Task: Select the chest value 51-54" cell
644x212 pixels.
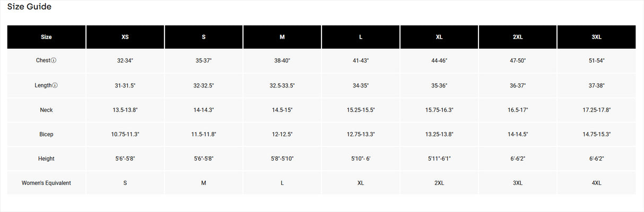Action: pyautogui.click(x=596, y=61)
